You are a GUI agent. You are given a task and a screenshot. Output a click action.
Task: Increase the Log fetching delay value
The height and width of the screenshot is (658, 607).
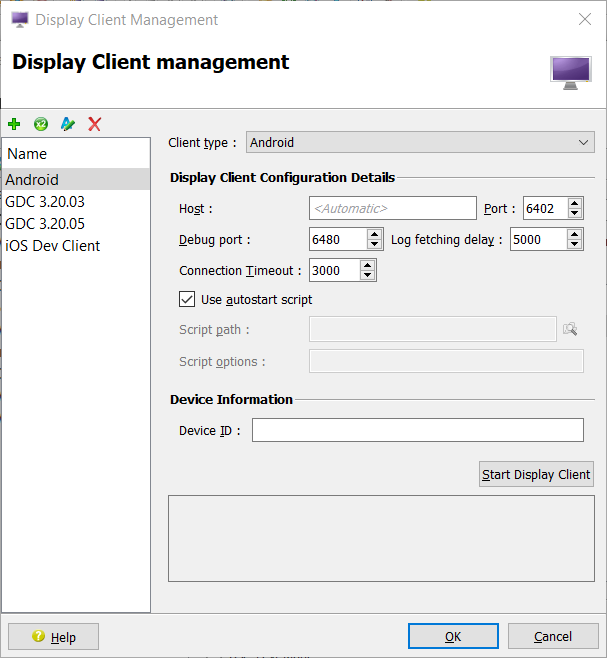click(x=575, y=235)
